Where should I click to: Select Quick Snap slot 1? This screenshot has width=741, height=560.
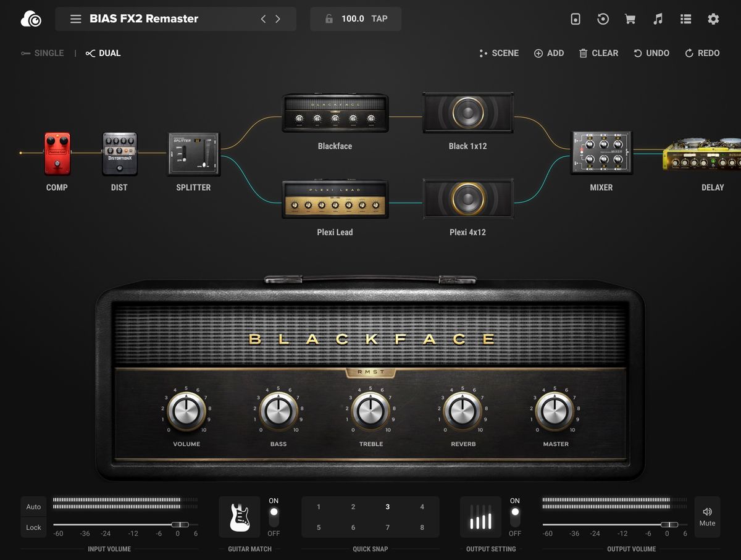319,507
